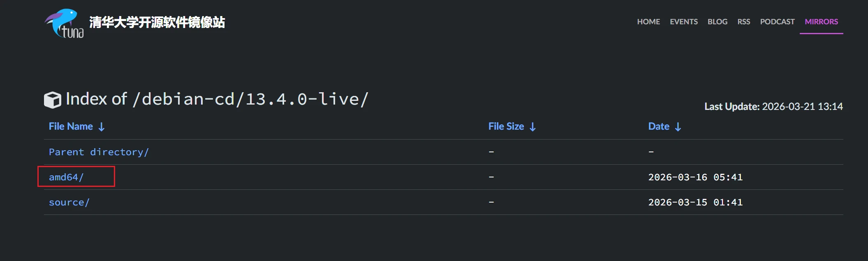The height and width of the screenshot is (261, 868).
Task: Open the RSS feed link
Action: 743,22
